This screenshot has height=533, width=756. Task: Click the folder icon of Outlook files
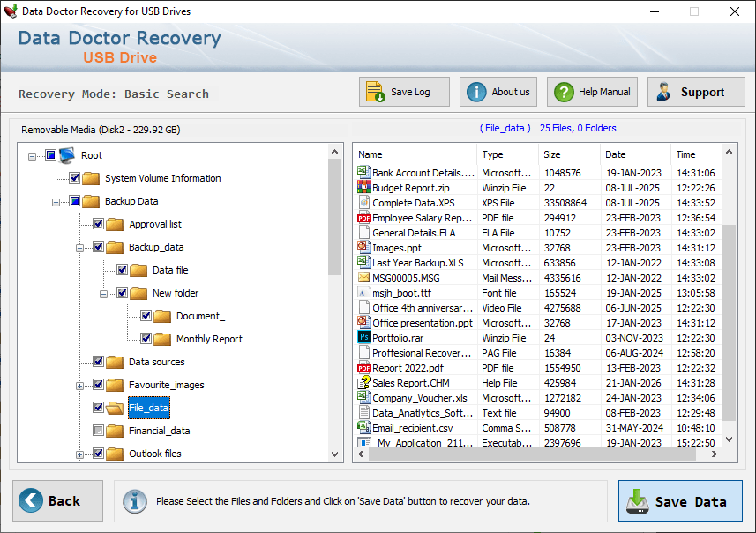(115, 454)
